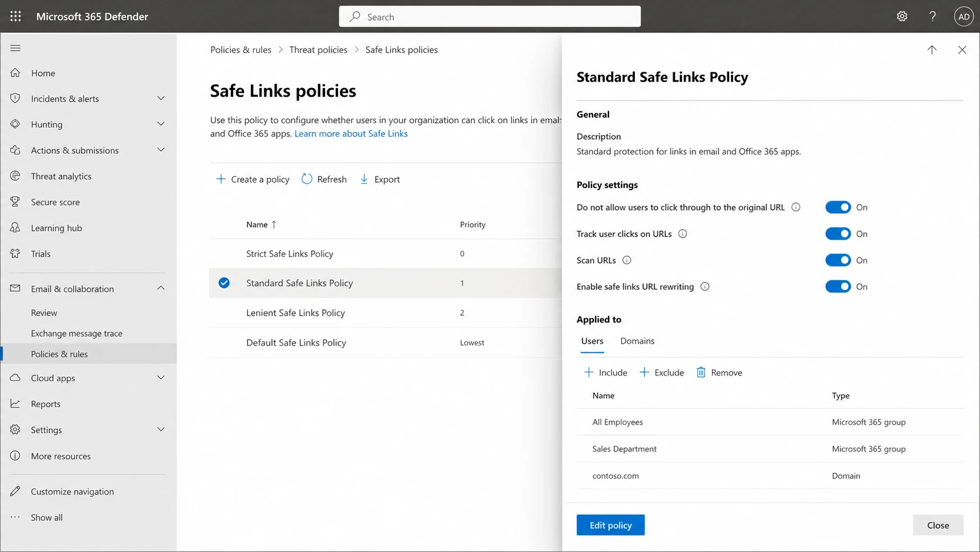Click the Reports chart icon
The image size is (980, 552).
pyautogui.click(x=15, y=404)
